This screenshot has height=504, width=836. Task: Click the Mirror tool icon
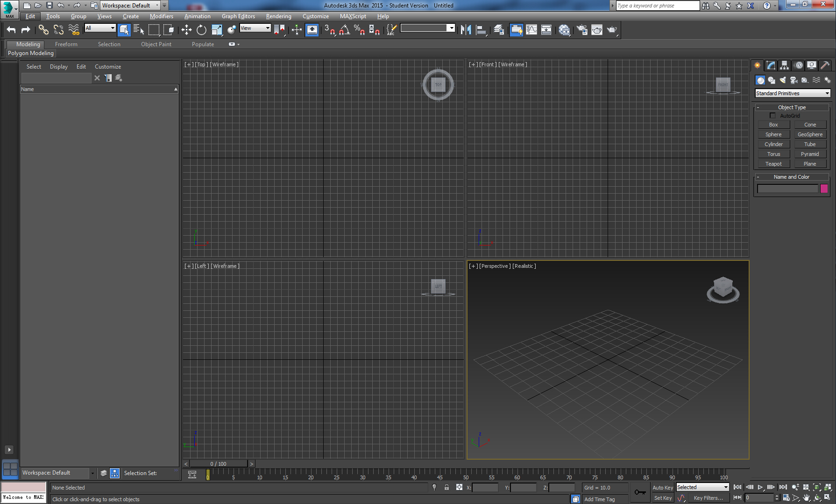click(x=466, y=30)
